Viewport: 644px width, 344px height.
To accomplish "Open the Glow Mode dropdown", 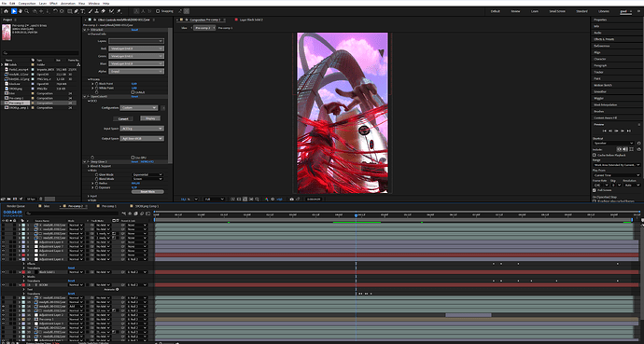I will pyautogui.click(x=147, y=174).
